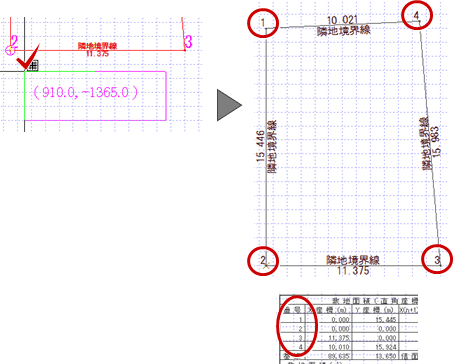Image resolution: width=455 pixels, height=364 pixels.
Task: Click the (910.0, -1365.0) coordinate readout
Action: tap(86, 92)
